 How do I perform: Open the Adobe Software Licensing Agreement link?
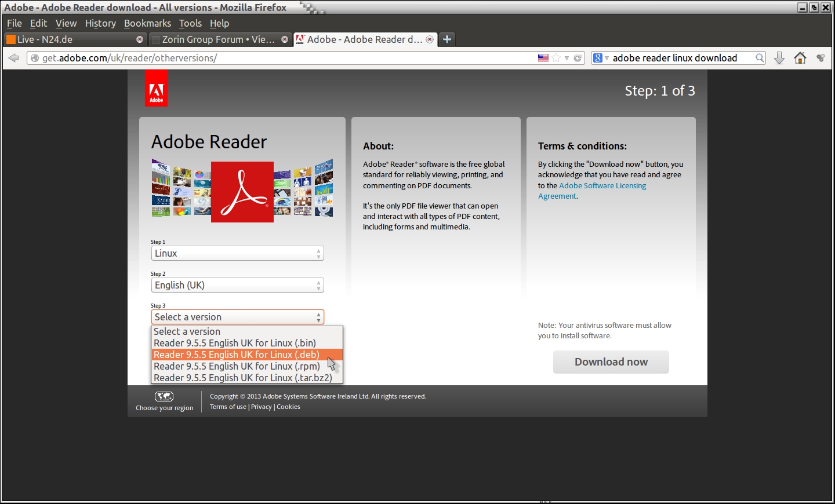[602, 186]
